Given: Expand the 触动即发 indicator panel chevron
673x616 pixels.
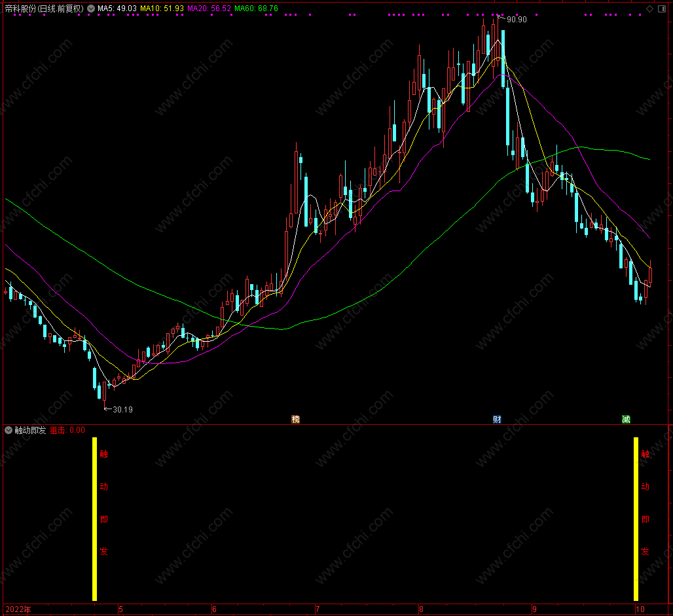Looking at the screenshot, I should point(8,430).
